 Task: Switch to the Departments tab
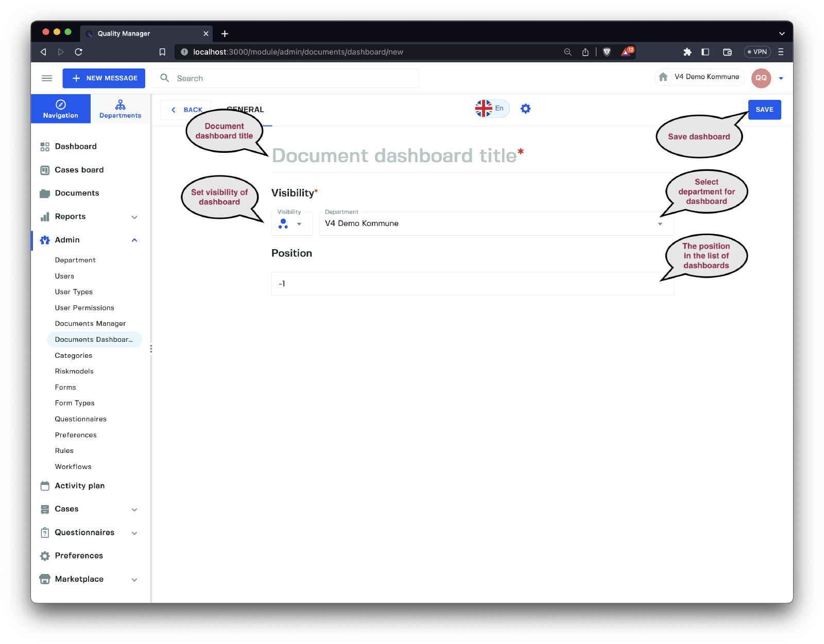point(120,109)
